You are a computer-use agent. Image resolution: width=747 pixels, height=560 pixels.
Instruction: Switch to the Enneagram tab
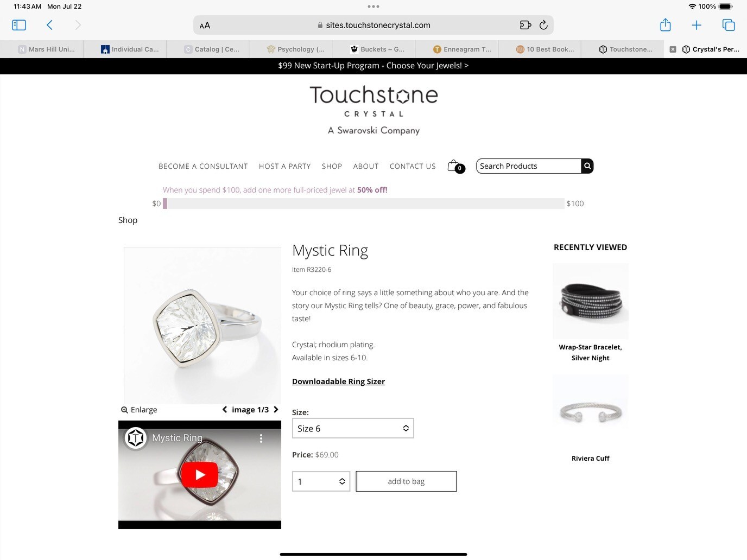pyautogui.click(x=459, y=49)
